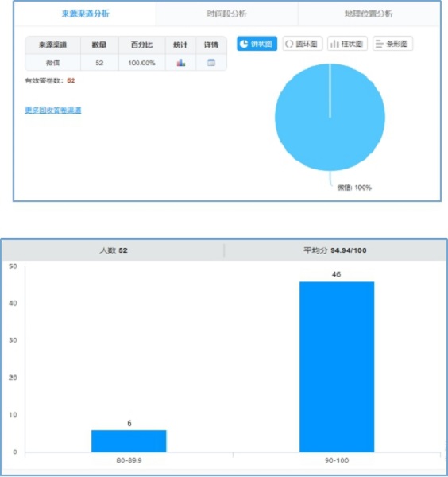
Task: Select the 柱状图 bar chart view
Action: [347, 44]
